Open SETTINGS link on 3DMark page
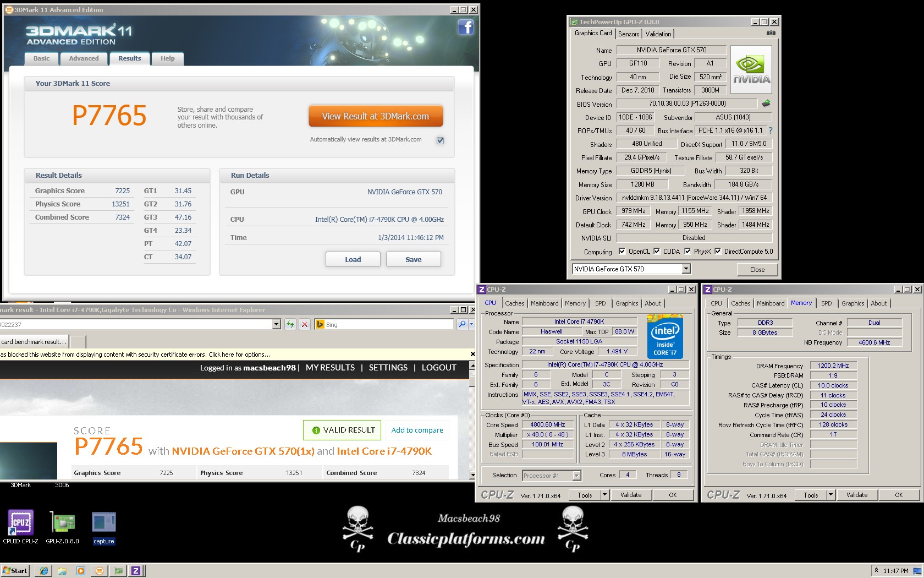The height and width of the screenshot is (578, 924). pyautogui.click(x=388, y=368)
